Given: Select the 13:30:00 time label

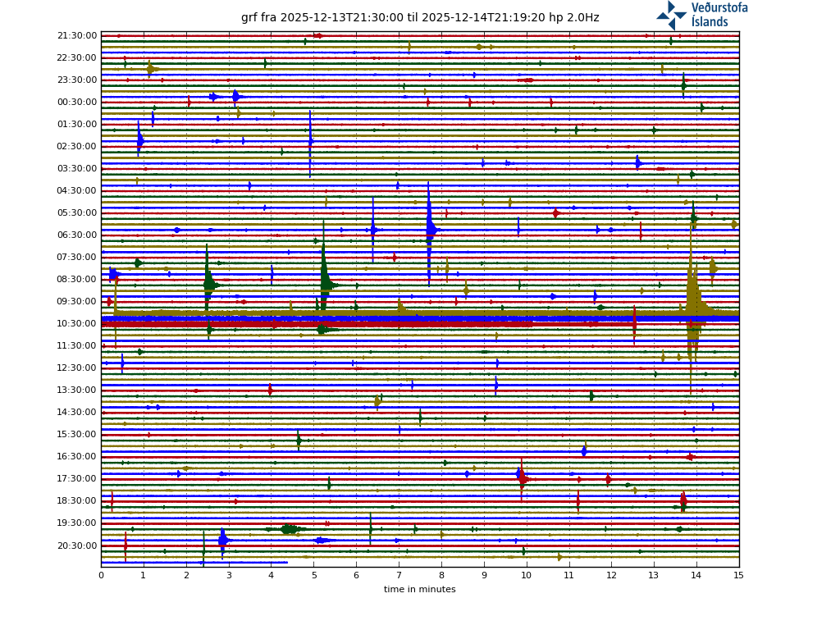Looking at the screenshot, I should [77, 390].
